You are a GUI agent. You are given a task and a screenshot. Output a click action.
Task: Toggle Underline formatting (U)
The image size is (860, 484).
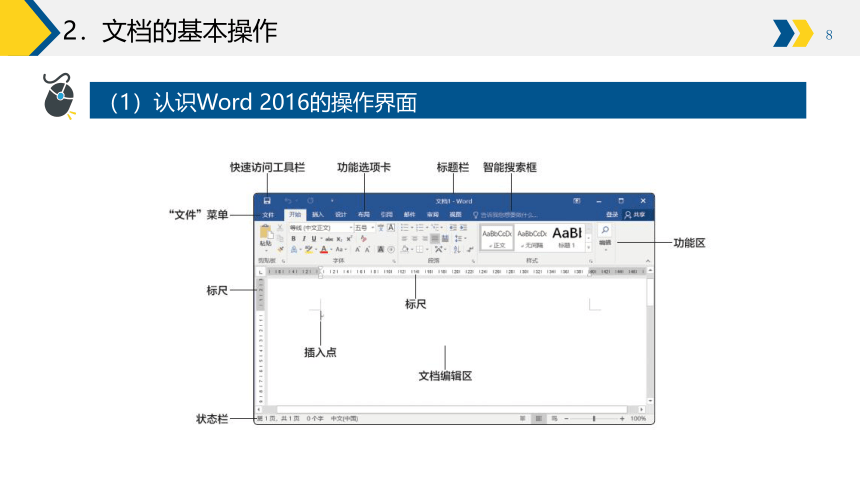314,238
